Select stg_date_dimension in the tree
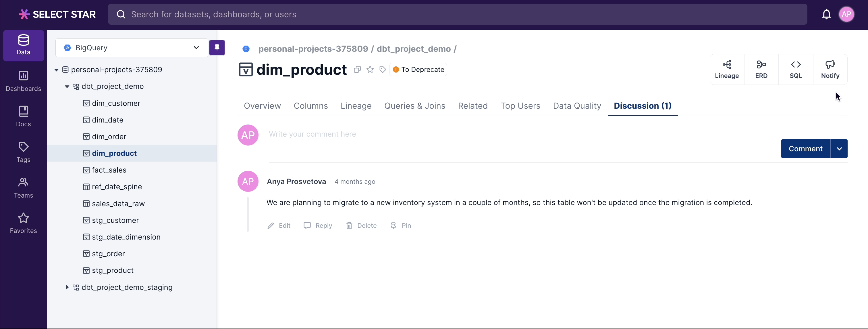This screenshot has height=329, width=868. pos(126,237)
